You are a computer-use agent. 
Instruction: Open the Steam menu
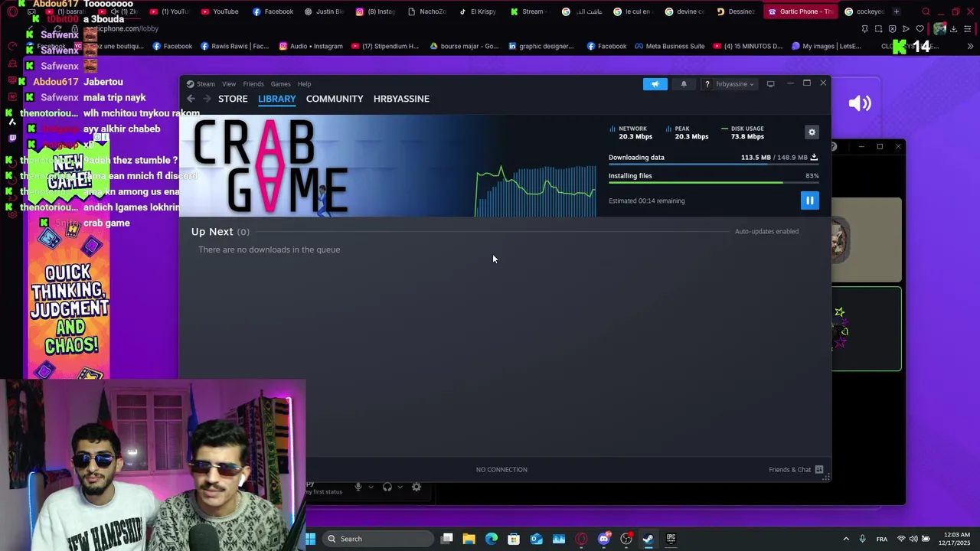click(x=201, y=84)
